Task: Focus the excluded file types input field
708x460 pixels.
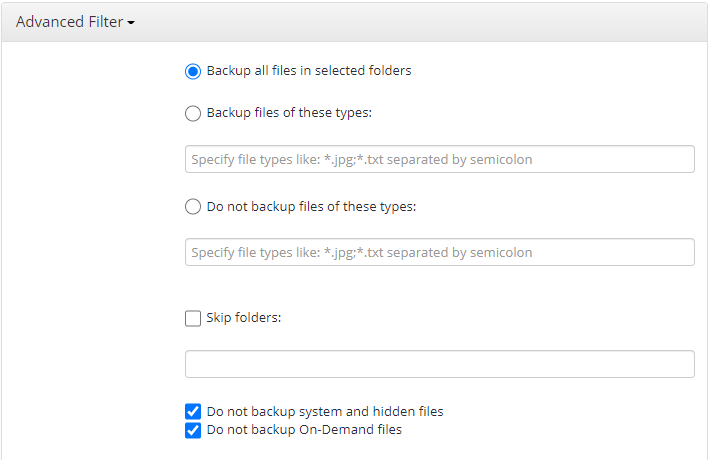Action: pos(439,252)
